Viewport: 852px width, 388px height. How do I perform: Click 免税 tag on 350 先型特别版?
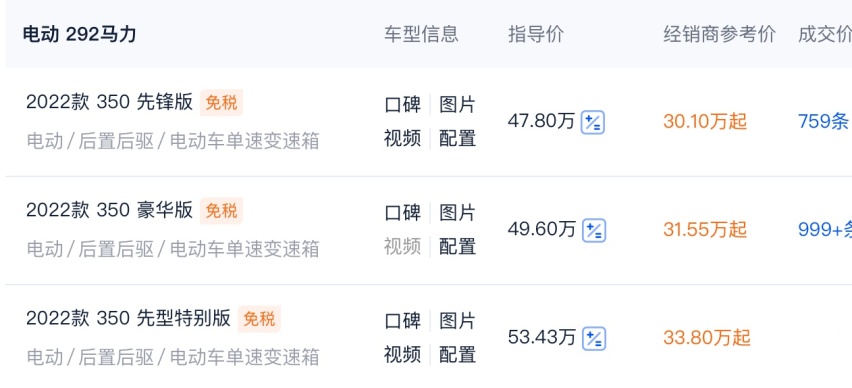(259, 318)
